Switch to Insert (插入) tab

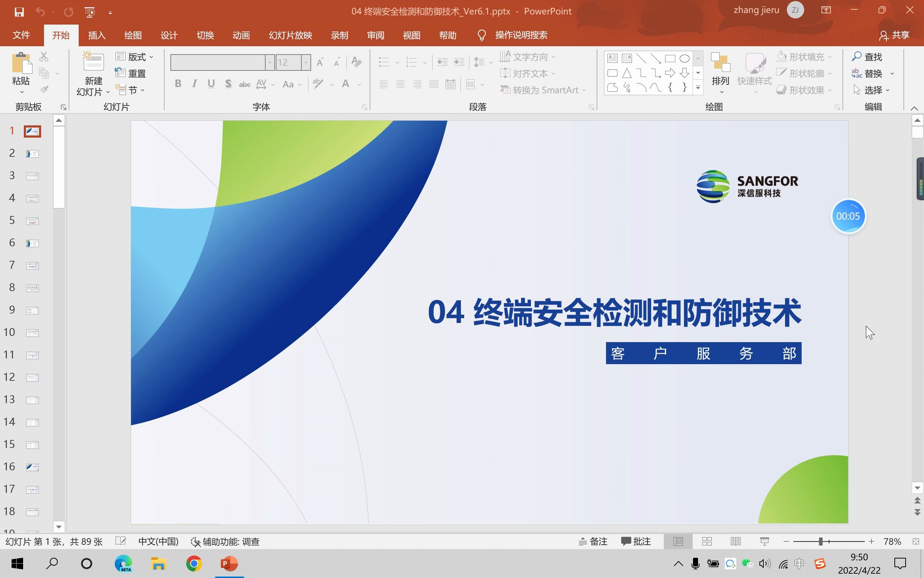(97, 35)
